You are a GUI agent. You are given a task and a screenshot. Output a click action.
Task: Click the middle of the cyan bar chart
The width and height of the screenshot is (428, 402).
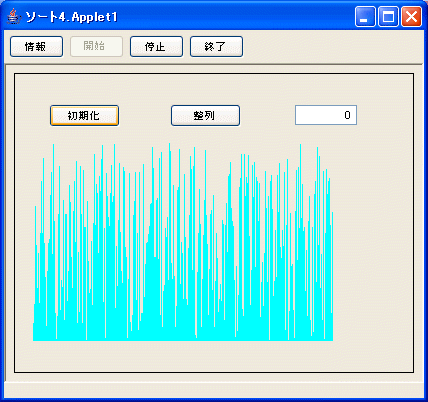183,242
